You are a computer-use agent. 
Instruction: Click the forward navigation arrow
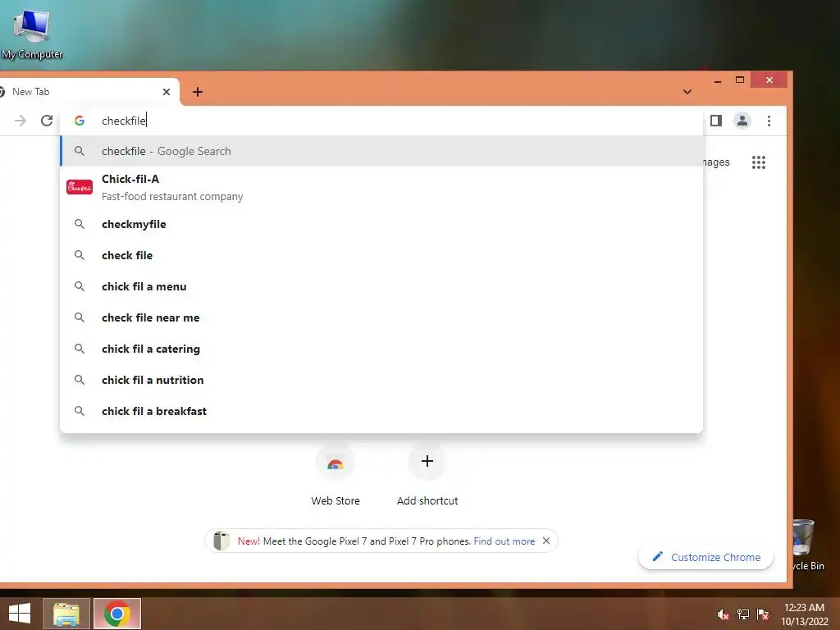(x=21, y=121)
